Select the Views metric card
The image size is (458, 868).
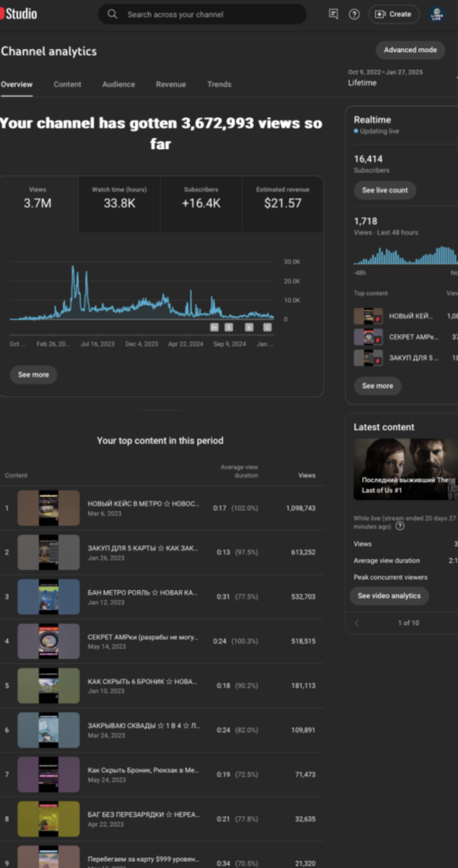(x=38, y=204)
